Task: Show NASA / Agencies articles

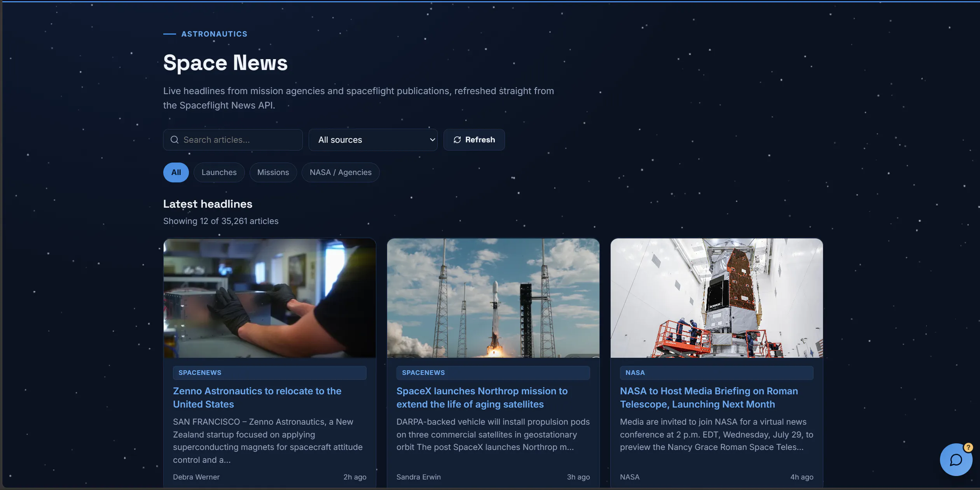Action: [341, 172]
